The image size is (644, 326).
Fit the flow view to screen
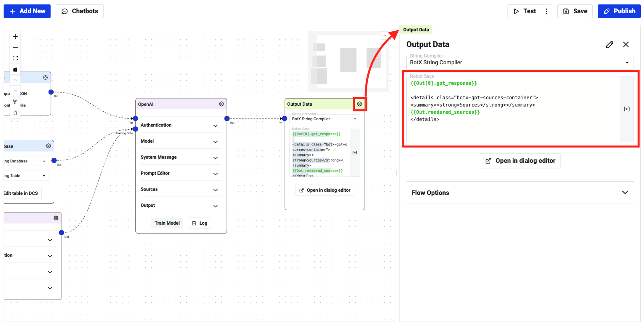(x=15, y=58)
